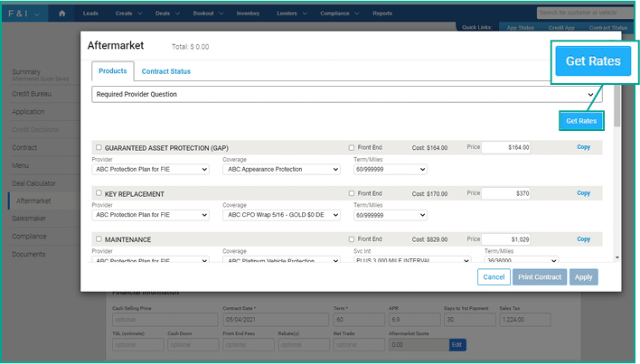Open the GAP Provider dropdown

150,169
